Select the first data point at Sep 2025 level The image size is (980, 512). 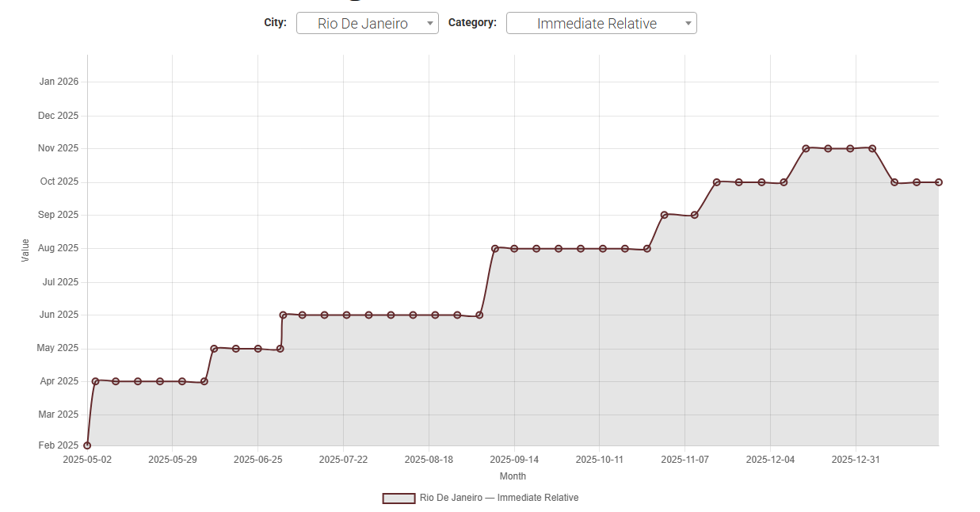pos(665,215)
